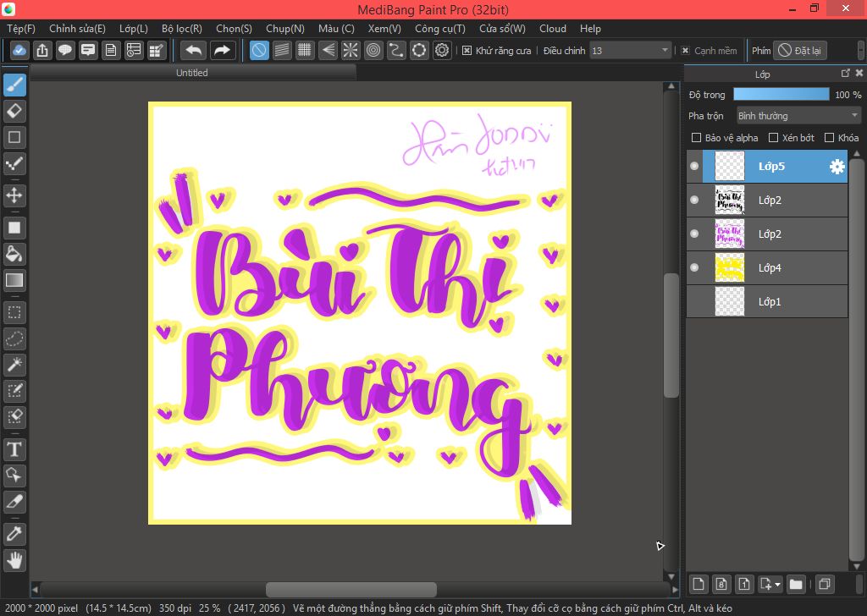Turn snap off with the blue icon

tap(259, 50)
